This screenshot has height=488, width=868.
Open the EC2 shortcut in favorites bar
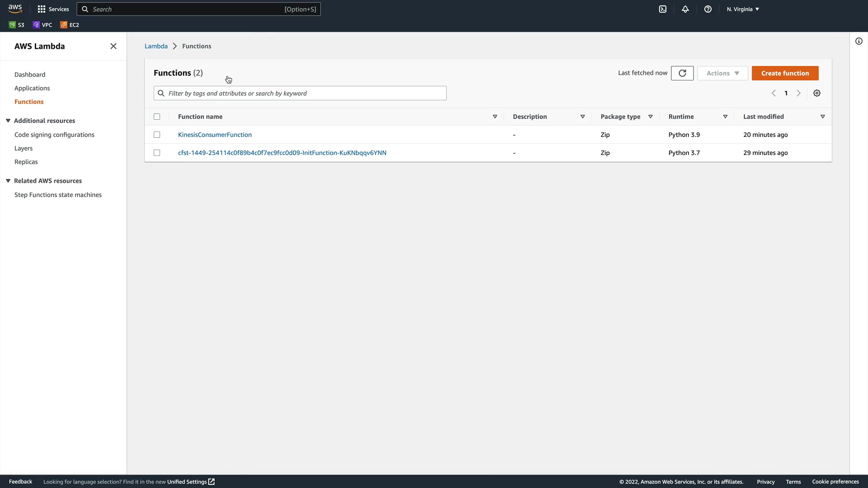pyautogui.click(x=70, y=25)
